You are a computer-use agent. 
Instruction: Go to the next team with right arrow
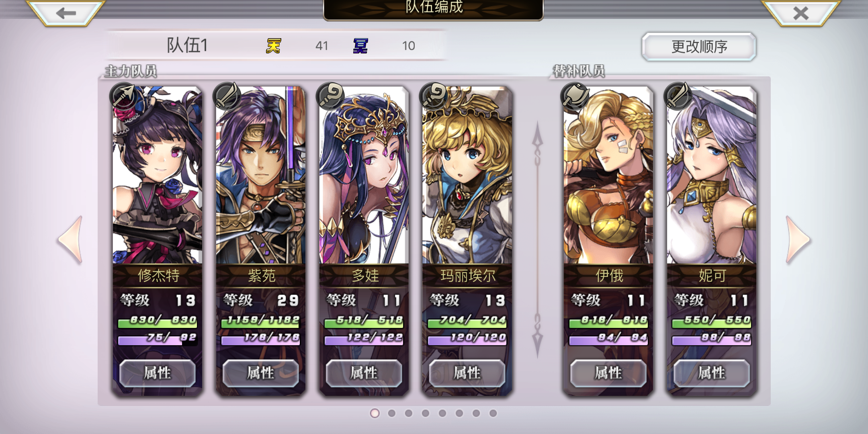pos(798,240)
